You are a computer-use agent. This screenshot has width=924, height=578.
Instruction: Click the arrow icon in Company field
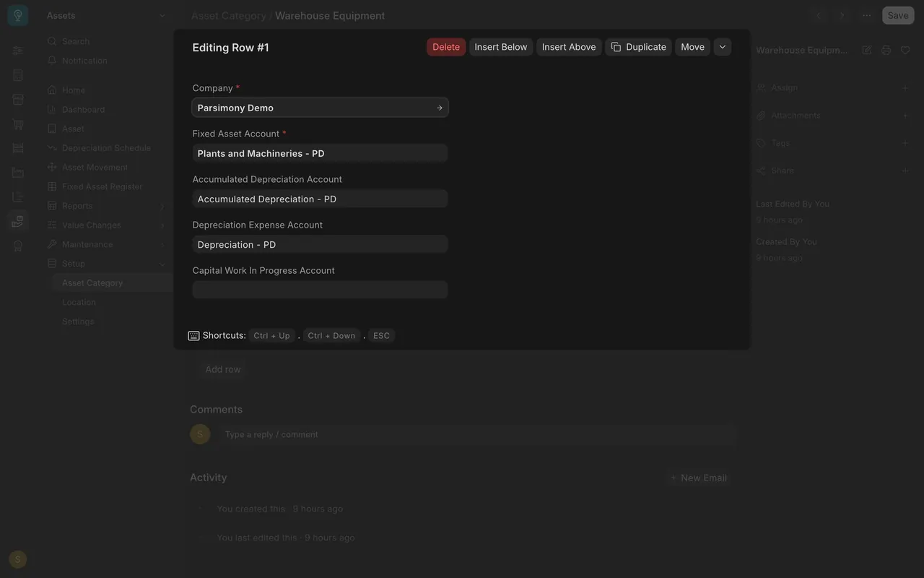440,108
